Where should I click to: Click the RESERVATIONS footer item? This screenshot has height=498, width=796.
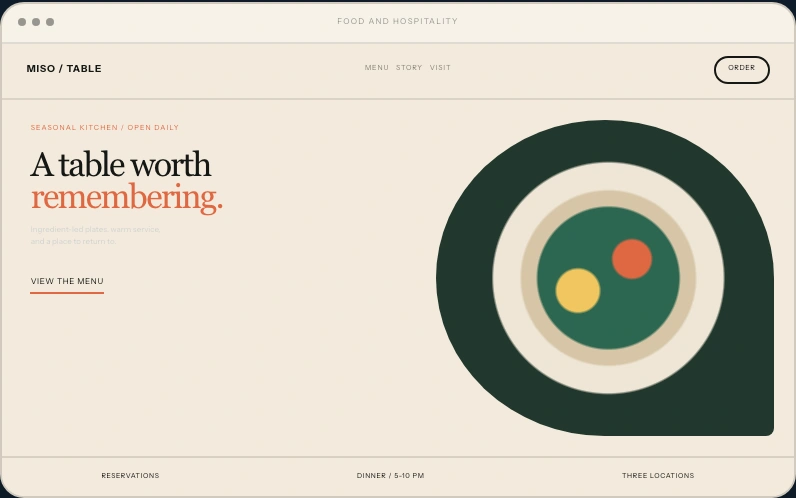[x=130, y=476]
